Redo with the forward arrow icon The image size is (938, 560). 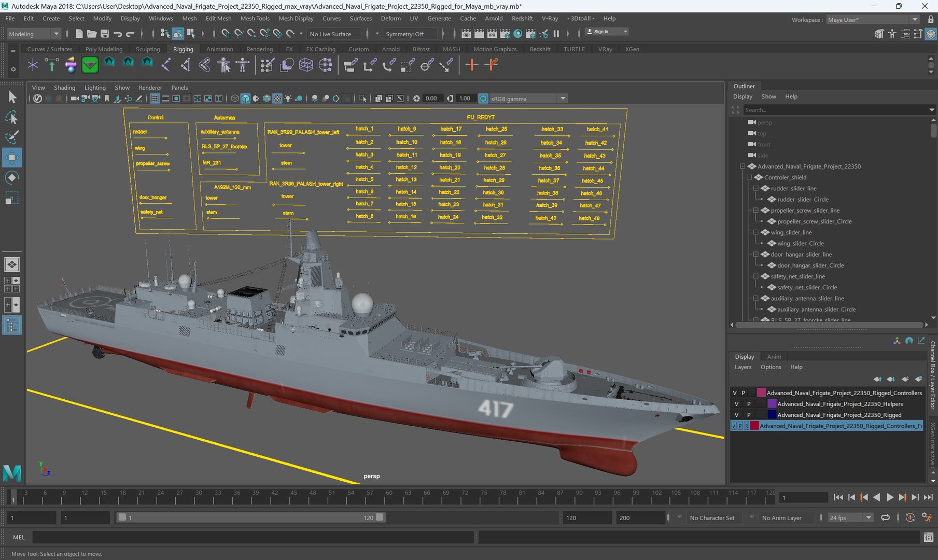[130, 34]
